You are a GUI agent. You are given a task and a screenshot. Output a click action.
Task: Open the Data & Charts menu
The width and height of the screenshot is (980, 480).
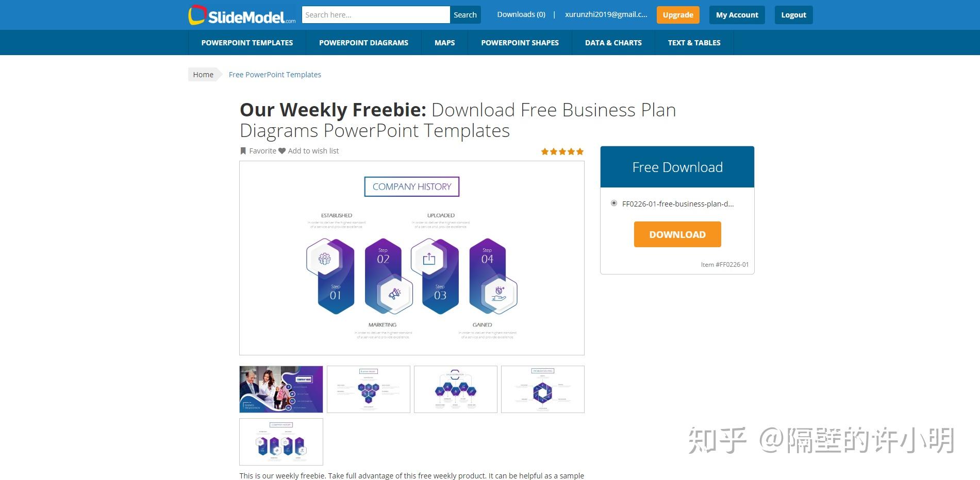613,43
